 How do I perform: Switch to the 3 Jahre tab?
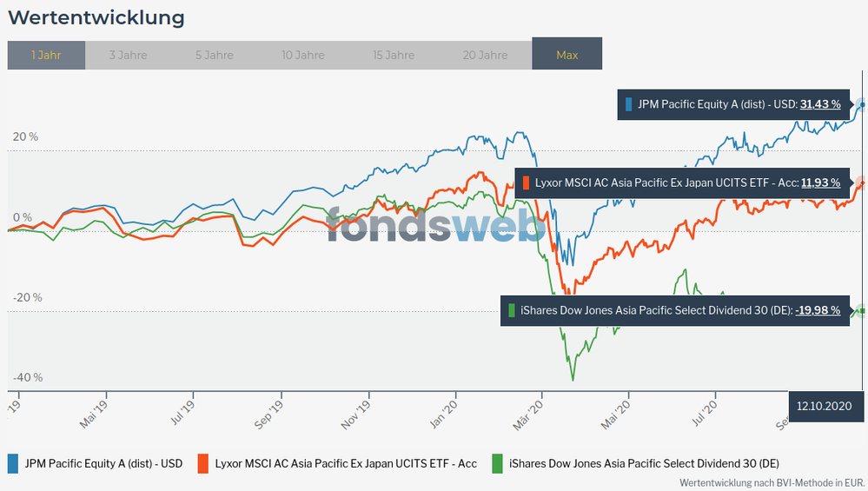[x=128, y=55]
